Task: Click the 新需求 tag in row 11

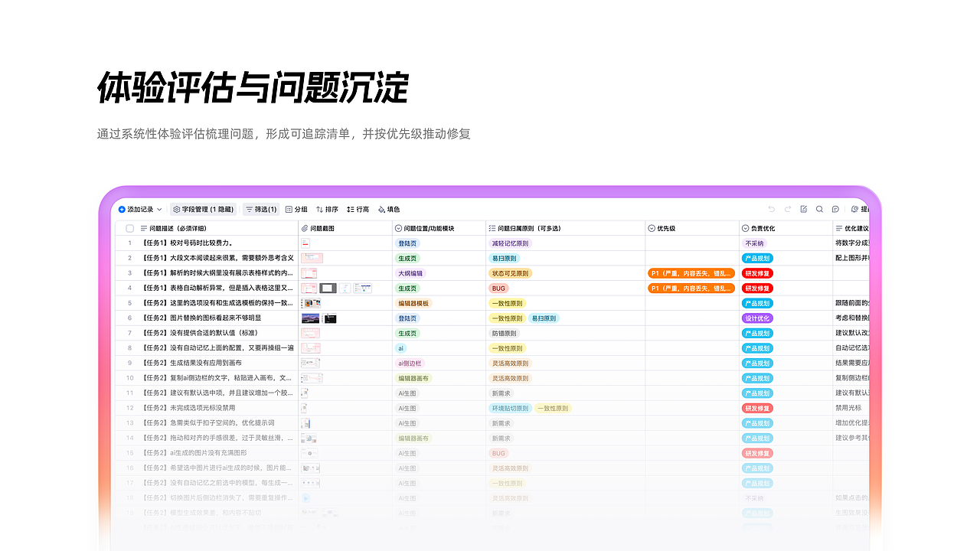Action: 501,393
